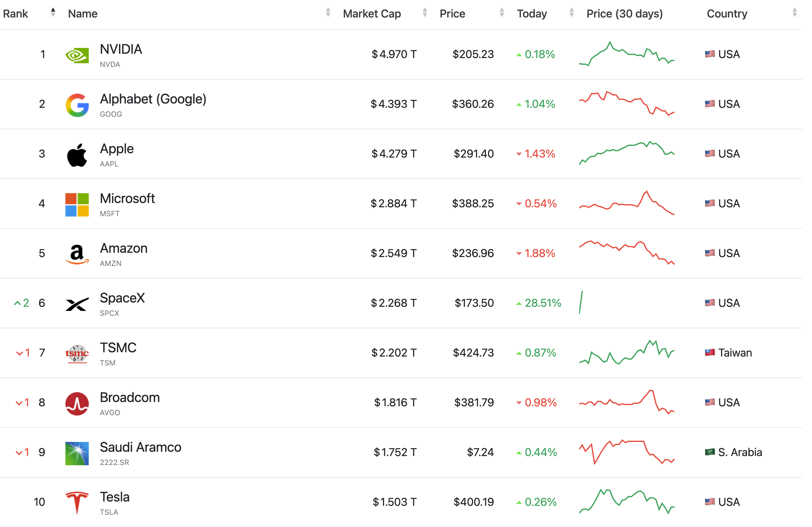Click the Microsoft logo icon
This screenshot has height=527, width=812.
[77, 205]
